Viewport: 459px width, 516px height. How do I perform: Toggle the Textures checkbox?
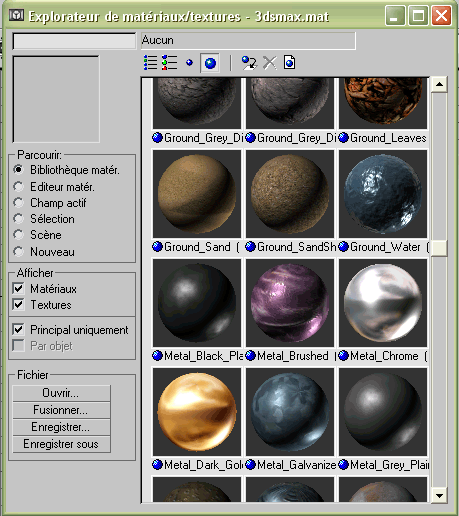pyautogui.click(x=18, y=305)
